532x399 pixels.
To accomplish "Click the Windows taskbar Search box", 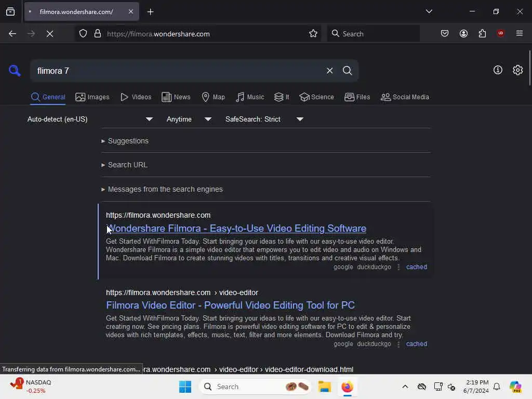I will click(255, 387).
